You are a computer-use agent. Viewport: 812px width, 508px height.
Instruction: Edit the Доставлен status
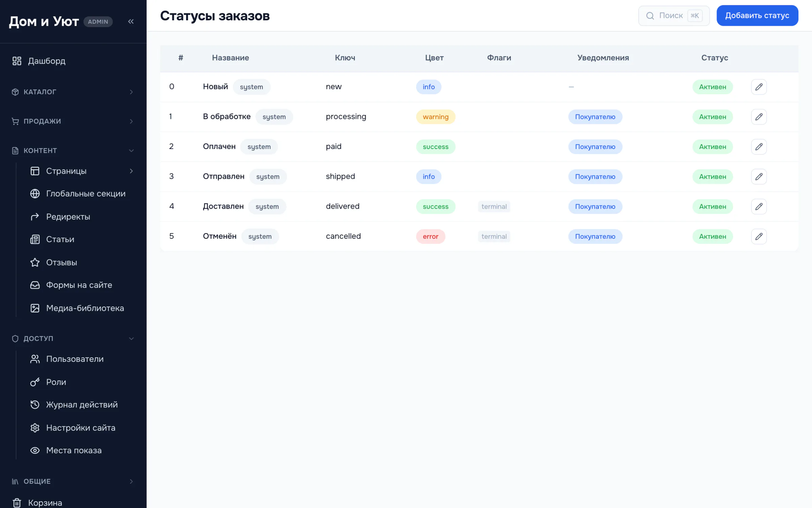coord(759,207)
